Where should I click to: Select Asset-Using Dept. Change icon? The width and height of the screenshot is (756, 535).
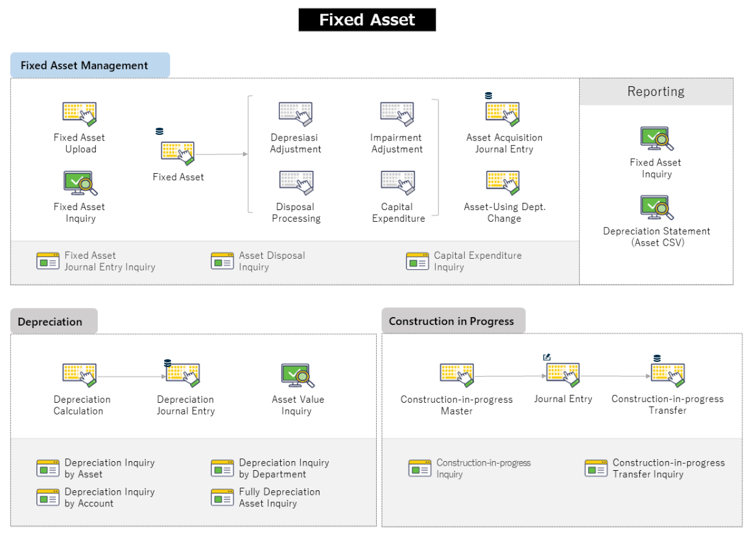(504, 184)
